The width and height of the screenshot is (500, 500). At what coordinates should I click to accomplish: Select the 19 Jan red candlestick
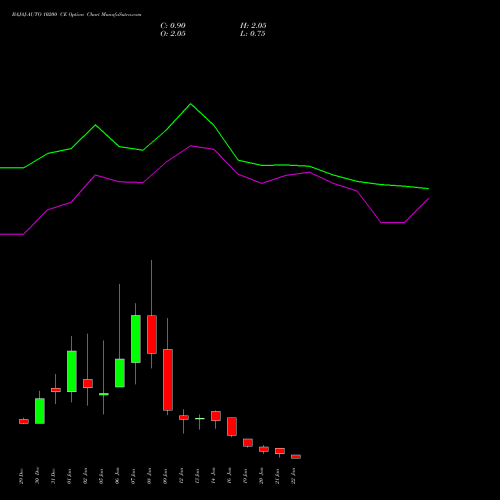pyautogui.click(x=248, y=442)
